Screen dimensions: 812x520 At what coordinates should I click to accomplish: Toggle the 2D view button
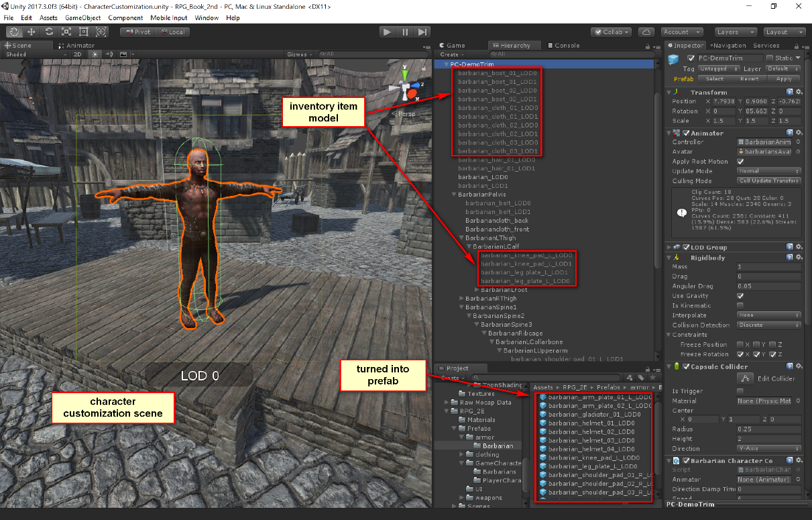point(77,54)
